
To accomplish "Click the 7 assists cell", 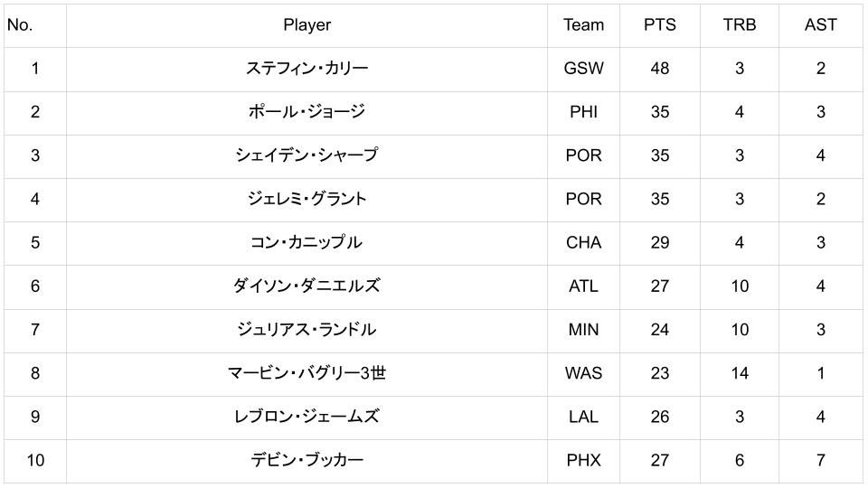I will click(820, 460).
